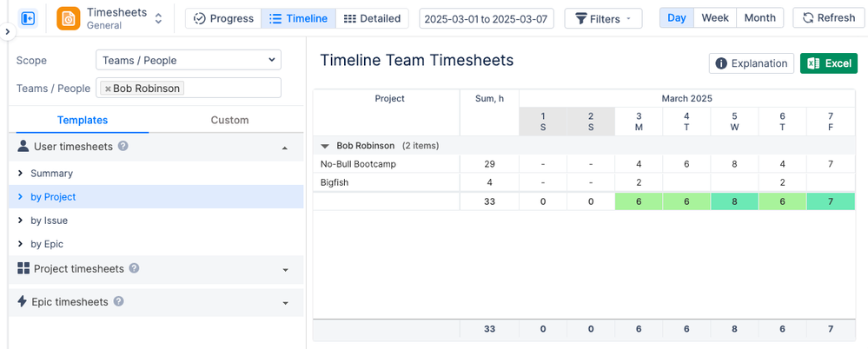
Task: Click the User timesheets person icon
Action: coord(23,146)
